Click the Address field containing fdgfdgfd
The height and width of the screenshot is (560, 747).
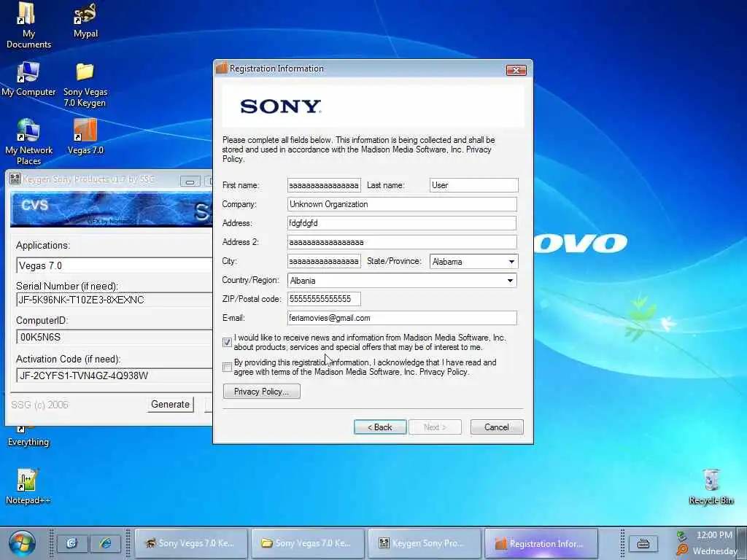pyautogui.click(x=402, y=223)
